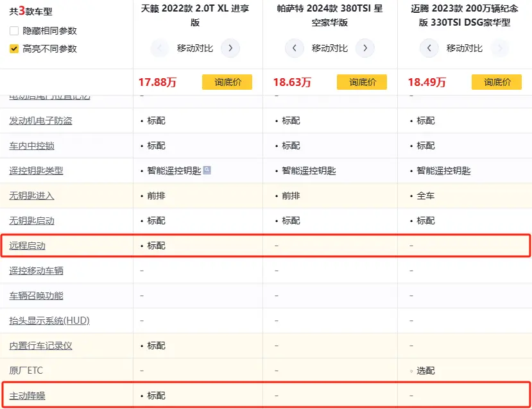Select the 18.63万 price text

[x=292, y=82]
